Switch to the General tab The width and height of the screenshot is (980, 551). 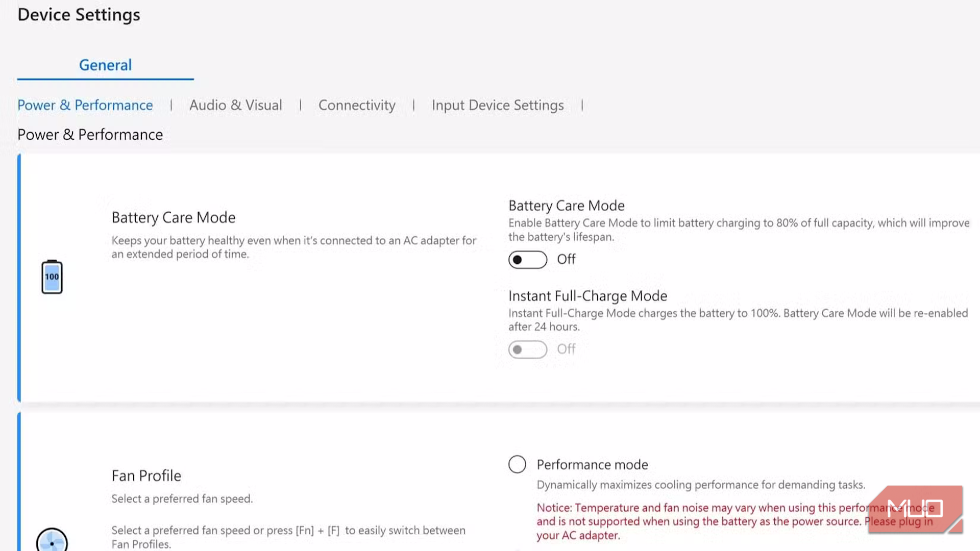(x=105, y=65)
